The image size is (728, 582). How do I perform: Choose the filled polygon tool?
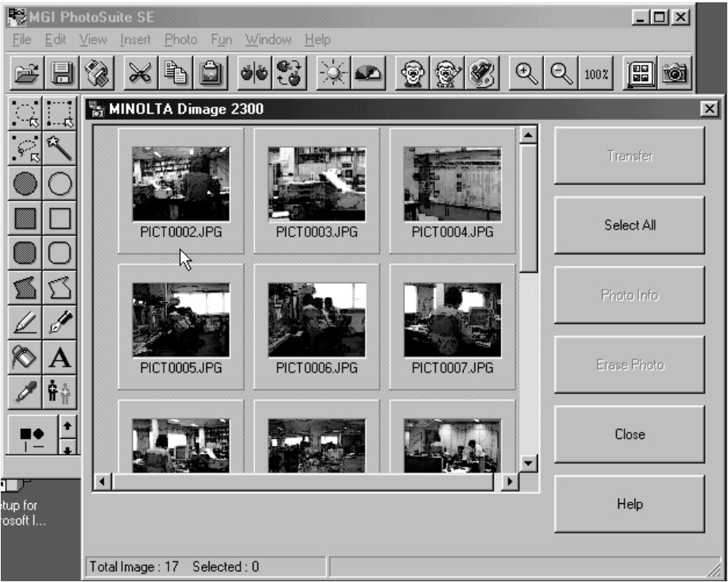tap(25, 288)
